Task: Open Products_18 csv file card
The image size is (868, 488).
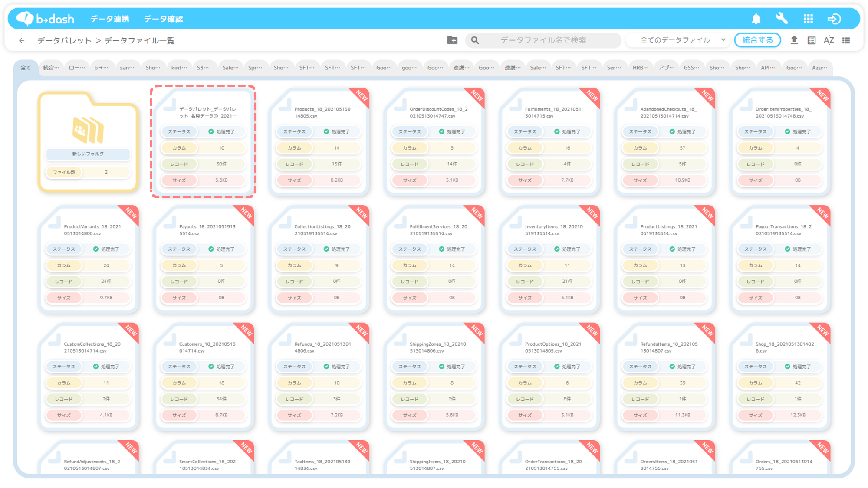Action: point(319,141)
